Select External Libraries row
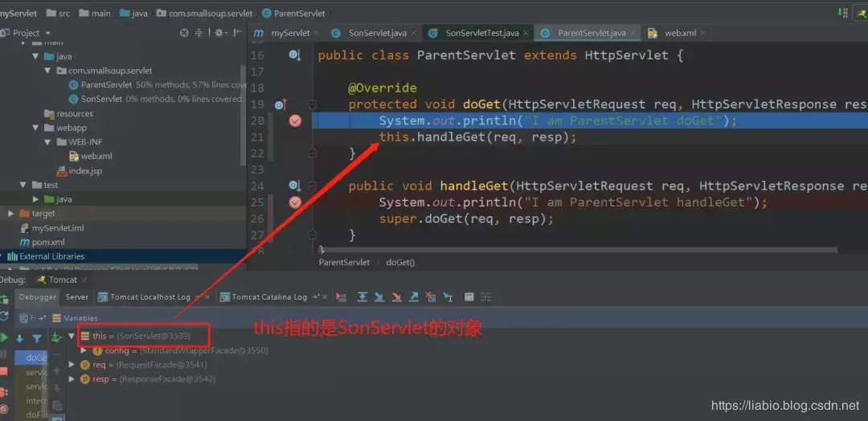Image resolution: width=868 pixels, height=421 pixels. [x=122, y=256]
